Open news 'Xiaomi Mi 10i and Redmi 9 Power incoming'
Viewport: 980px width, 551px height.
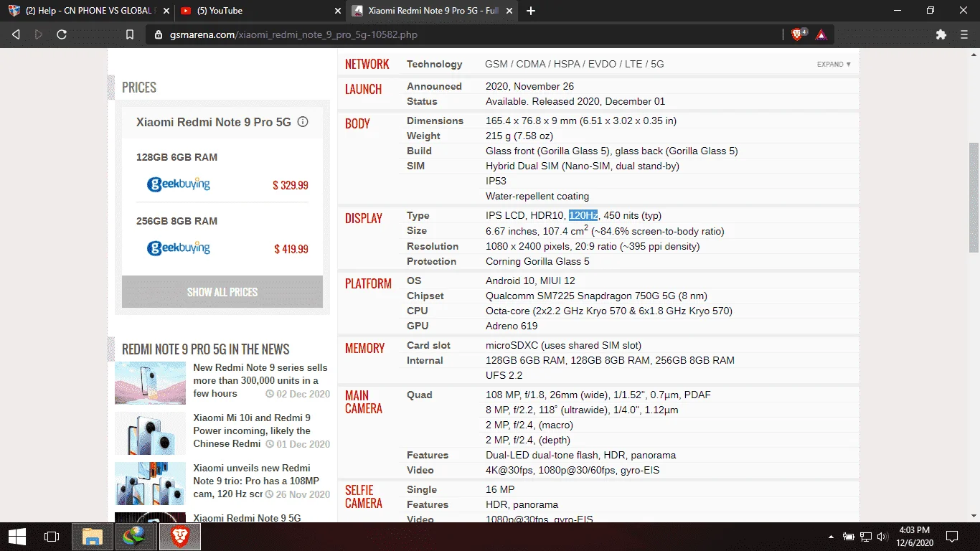[252, 430]
